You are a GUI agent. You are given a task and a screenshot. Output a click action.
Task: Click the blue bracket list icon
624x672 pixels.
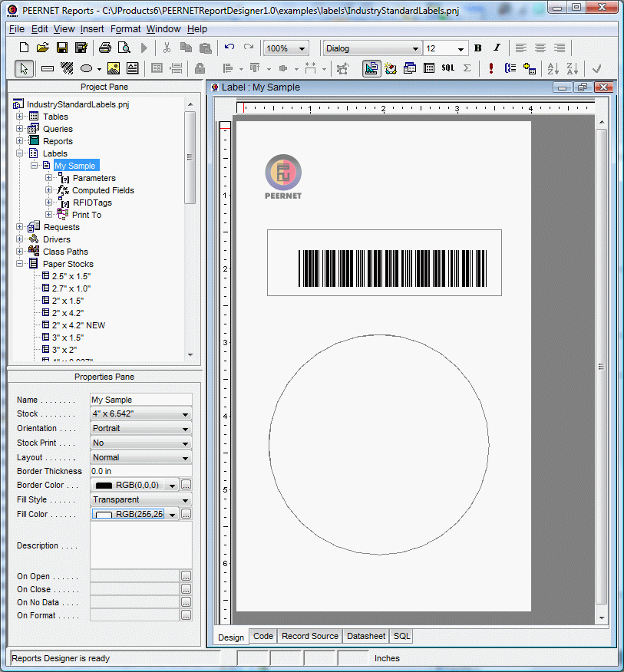(x=510, y=68)
